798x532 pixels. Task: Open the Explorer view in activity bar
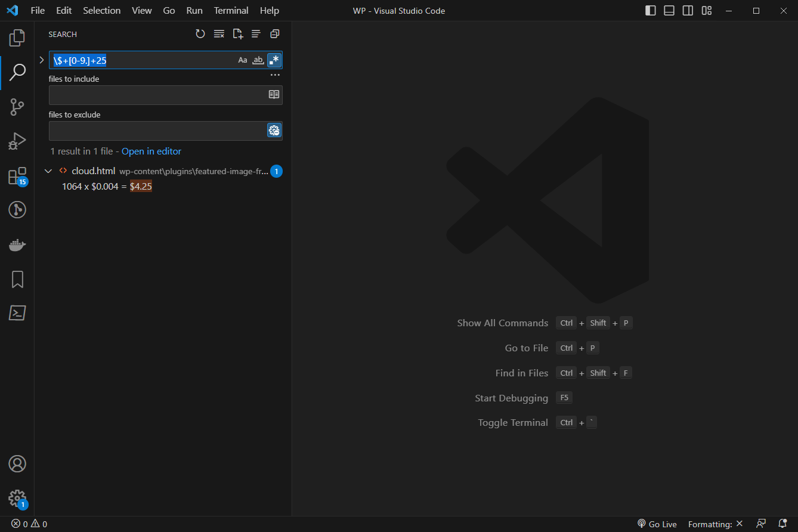(x=17, y=38)
